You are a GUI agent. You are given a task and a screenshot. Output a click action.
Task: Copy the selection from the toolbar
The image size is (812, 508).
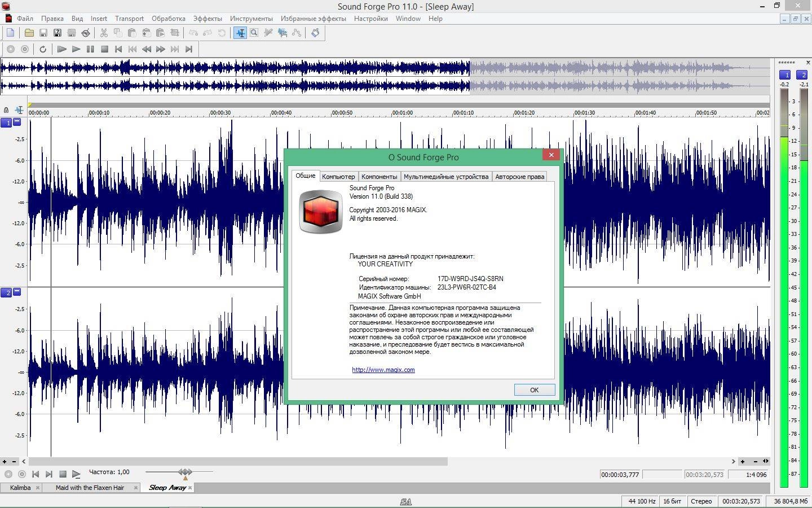[118, 33]
